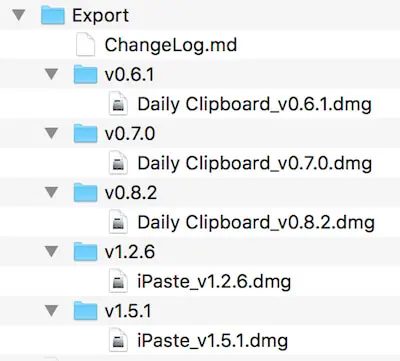Click the Daily Clipboard_v0.7.0.dmg disk icon

[x=118, y=163]
